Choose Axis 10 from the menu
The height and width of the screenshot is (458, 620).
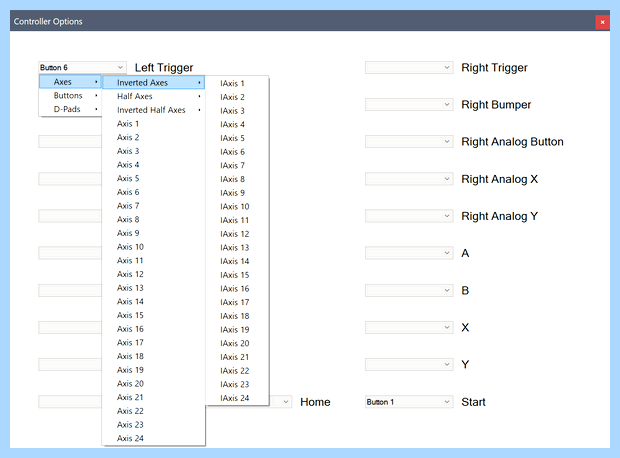tap(153, 247)
